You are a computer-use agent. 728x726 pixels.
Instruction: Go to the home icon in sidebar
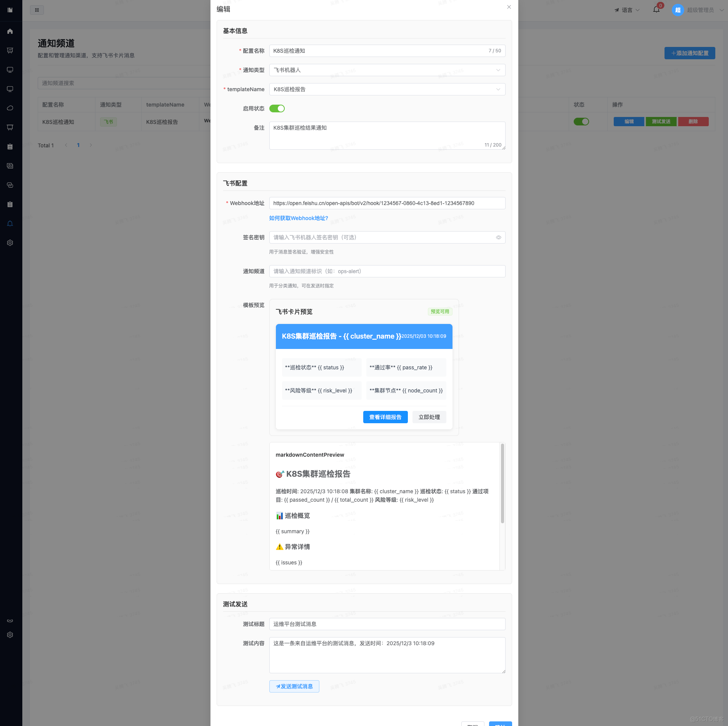point(10,31)
